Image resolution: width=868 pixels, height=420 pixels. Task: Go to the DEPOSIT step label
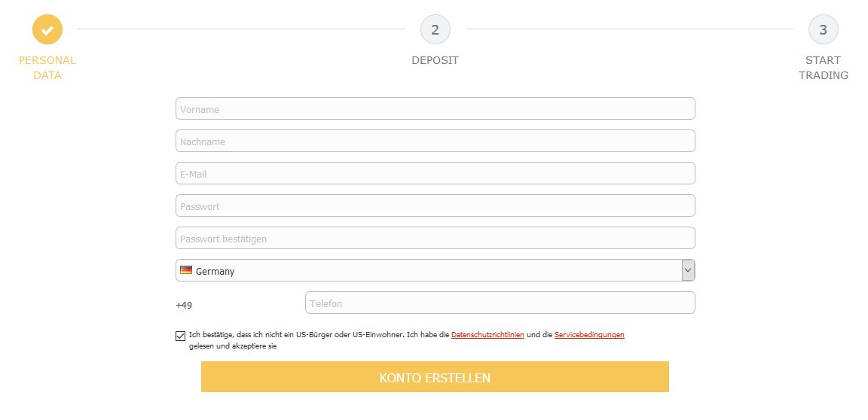click(435, 61)
